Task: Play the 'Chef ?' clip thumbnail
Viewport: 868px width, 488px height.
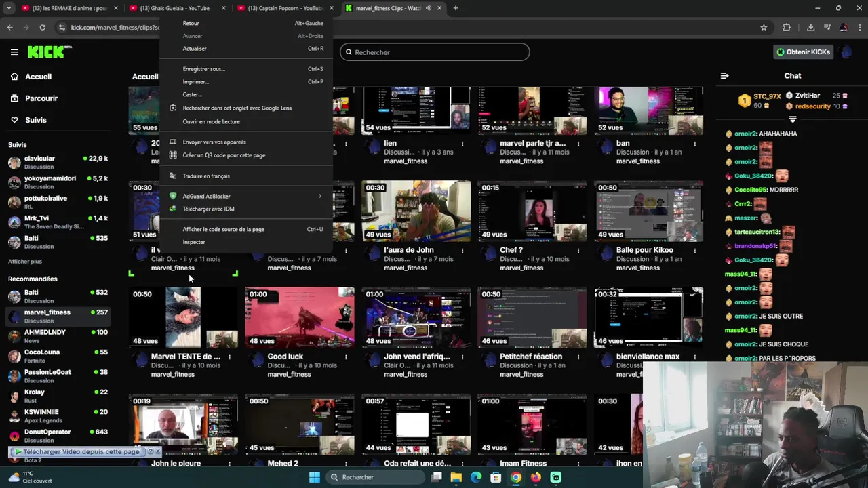Action: 532,211
